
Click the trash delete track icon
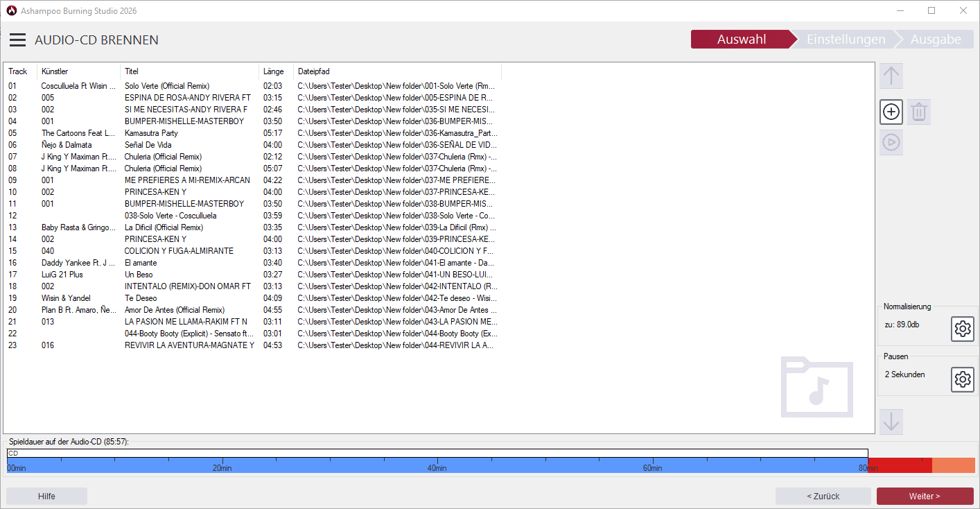click(919, 112)
